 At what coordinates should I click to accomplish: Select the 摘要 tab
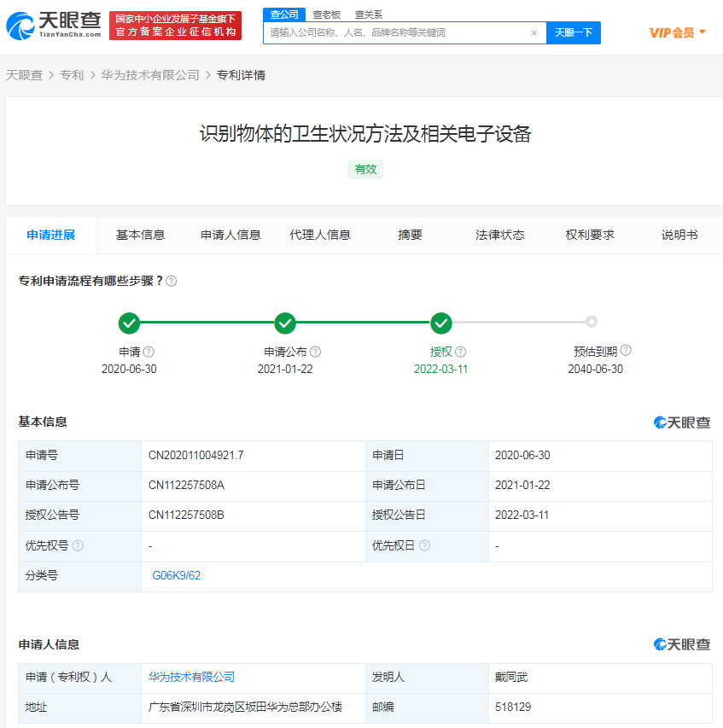pyautogui.click(x=410, y=235)
